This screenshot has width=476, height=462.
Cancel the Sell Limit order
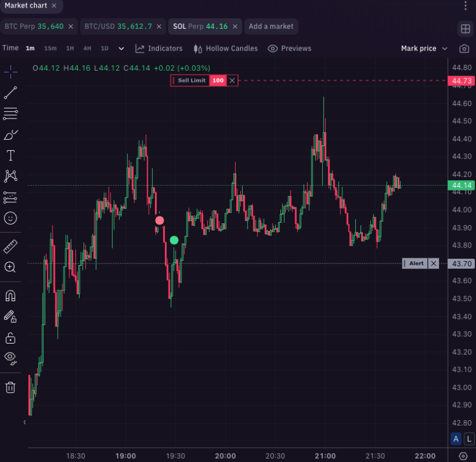(232, 81)
